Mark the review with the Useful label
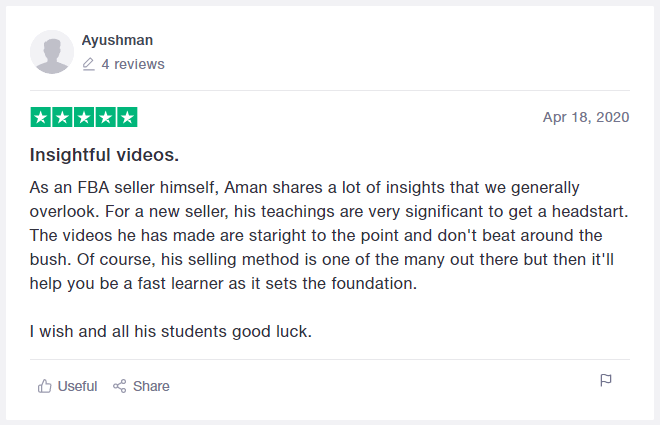This screenshot has width=660, height=425. pyautogui.click(x=77, y=386)
